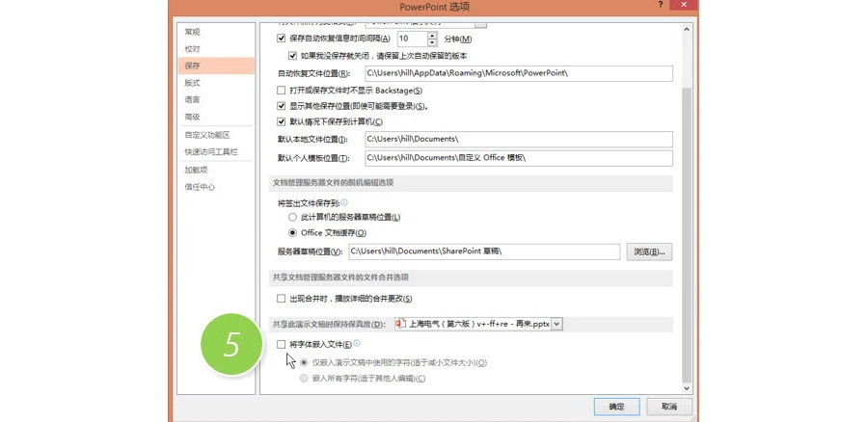This screenshot has height=422, width=868.
Task: Click 默认本地文件位置 path field
Action: click(x=519, y=139)
